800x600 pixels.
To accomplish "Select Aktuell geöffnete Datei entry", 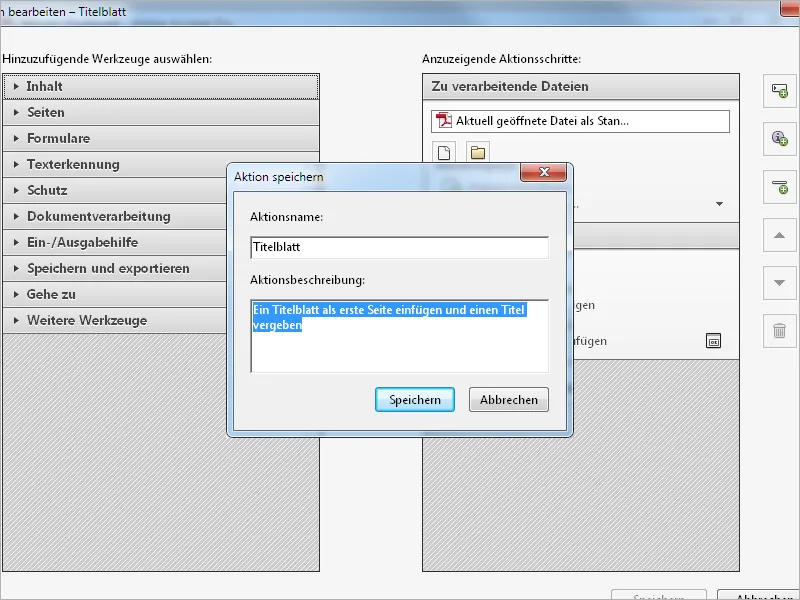I will click(580, 121).
